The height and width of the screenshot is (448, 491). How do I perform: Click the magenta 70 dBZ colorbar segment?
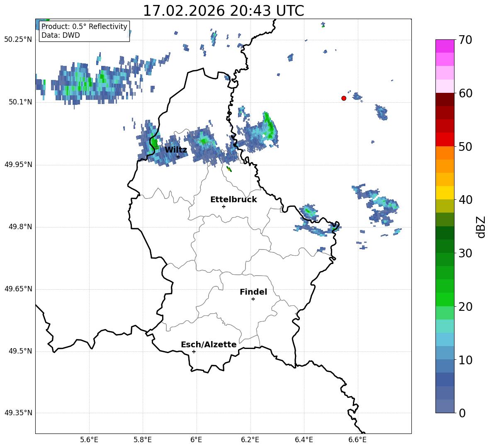445,46
